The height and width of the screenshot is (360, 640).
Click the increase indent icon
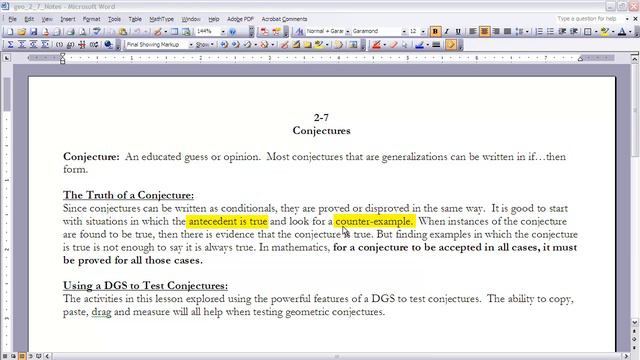pyautogui.click(x=574, y=31)
